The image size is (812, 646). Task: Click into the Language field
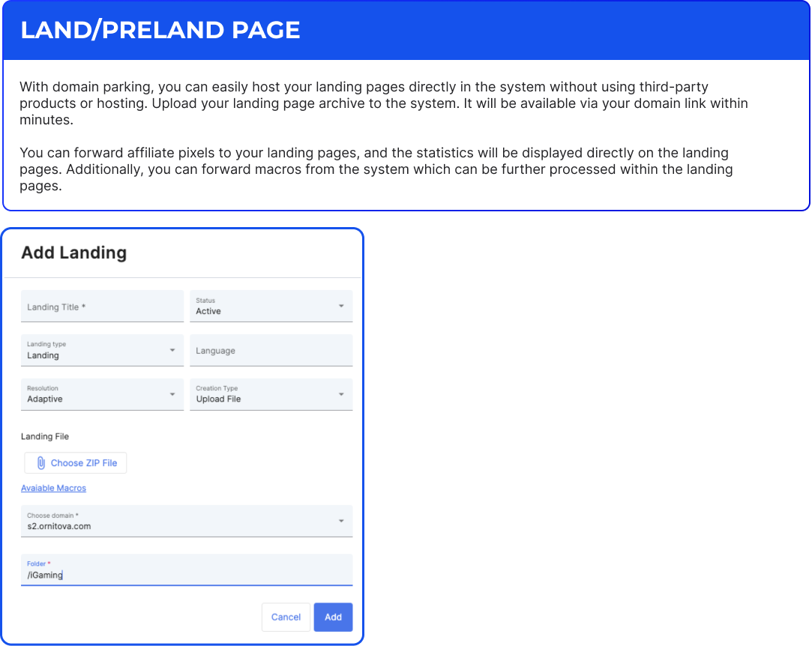point(271,351)
